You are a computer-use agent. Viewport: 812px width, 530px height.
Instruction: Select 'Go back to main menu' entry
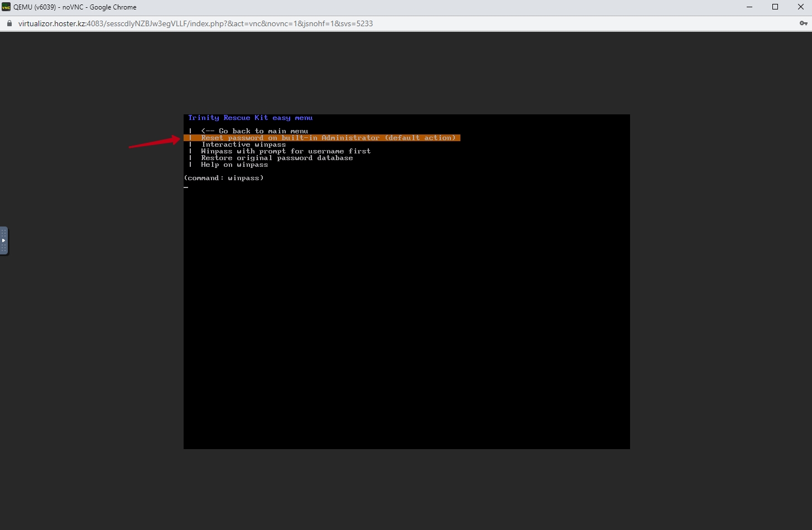pyautogui.click(x=254, y=131)
